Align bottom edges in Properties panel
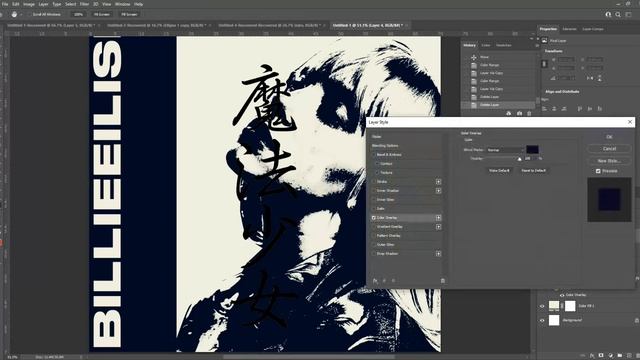This screenshot has width=640, height=360. click(x=600, y=109)
